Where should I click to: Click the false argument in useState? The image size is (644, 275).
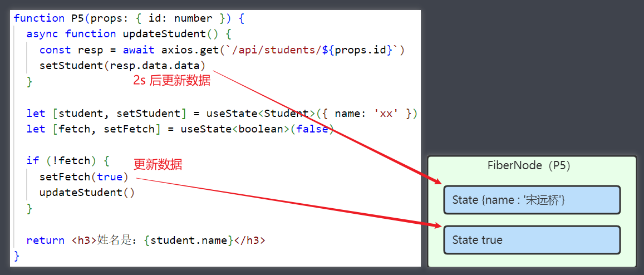316,129
